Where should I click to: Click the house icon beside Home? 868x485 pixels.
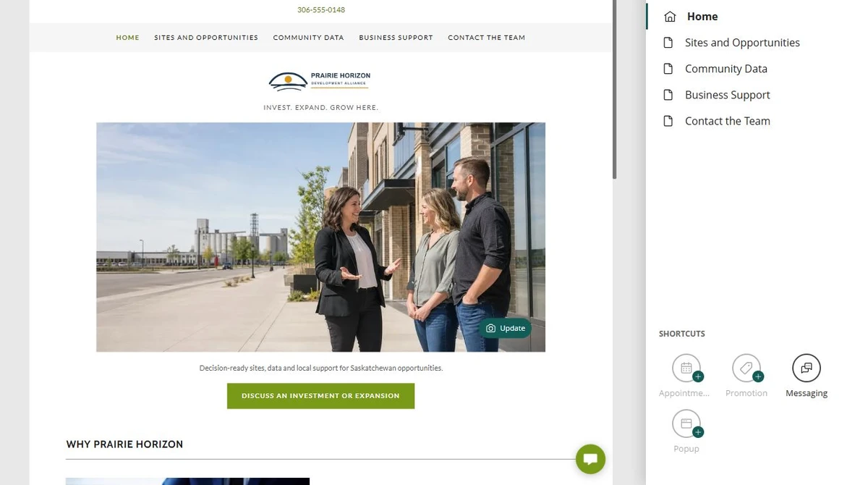pyautogui.click(x=670, y=16)
